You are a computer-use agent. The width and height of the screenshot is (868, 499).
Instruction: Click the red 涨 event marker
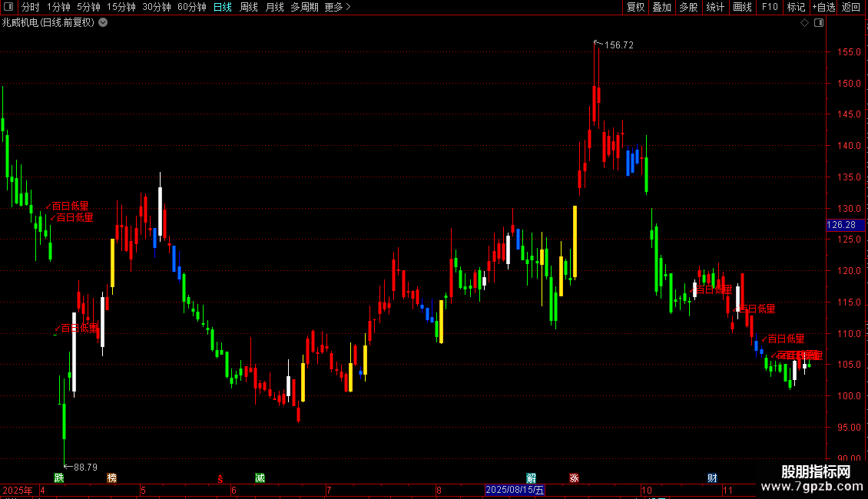point(574,478)
